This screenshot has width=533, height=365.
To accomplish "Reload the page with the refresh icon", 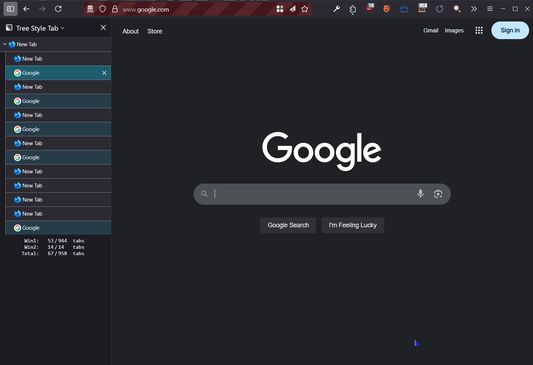I will pos(58,9).
